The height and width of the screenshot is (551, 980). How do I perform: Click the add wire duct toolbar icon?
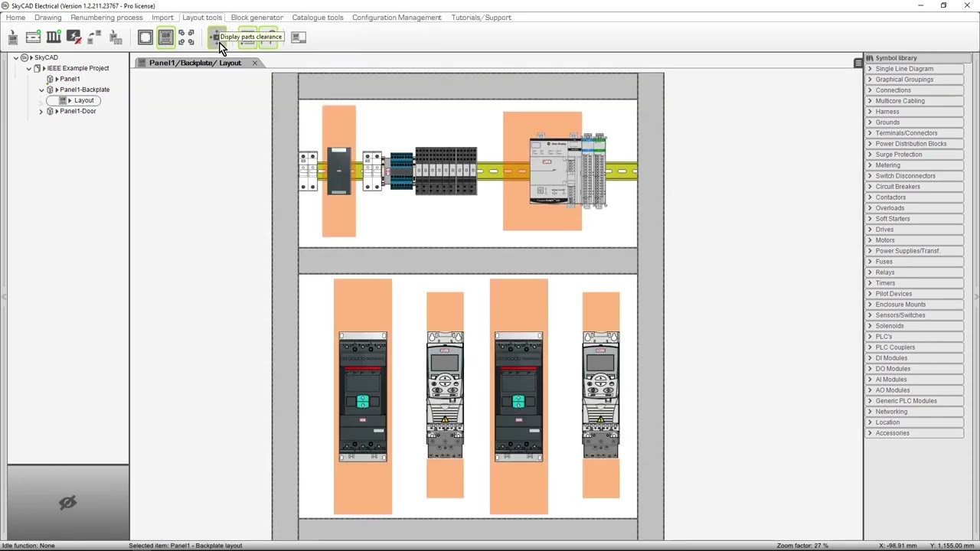click(x=54, y=37)
